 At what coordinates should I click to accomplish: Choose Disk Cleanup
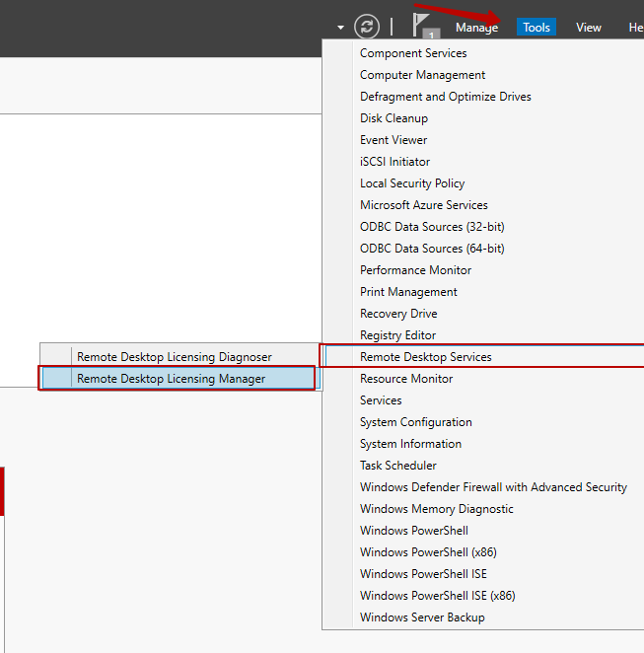pyautogui.click(x=394, y=118)
